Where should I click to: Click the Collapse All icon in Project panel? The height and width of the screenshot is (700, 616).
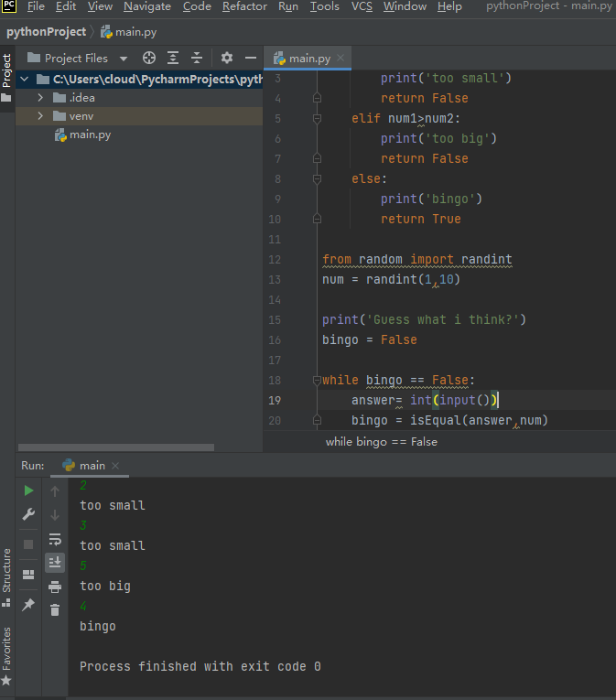pyautogui.click(x=196, y=58)
